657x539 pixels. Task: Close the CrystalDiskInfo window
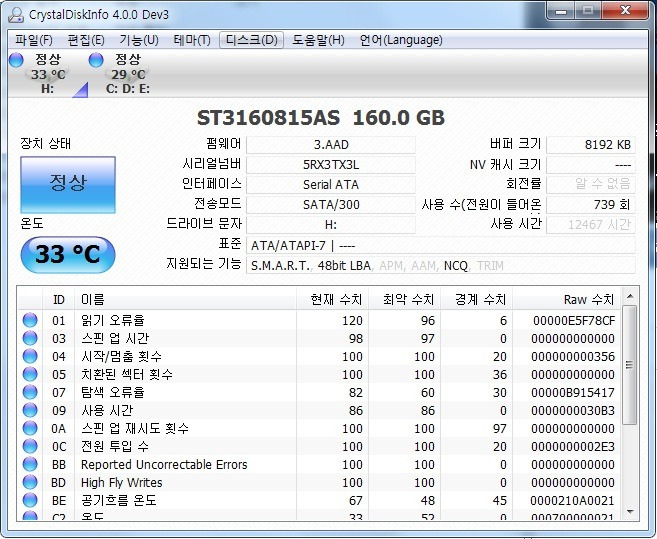(x=625, y=10)
